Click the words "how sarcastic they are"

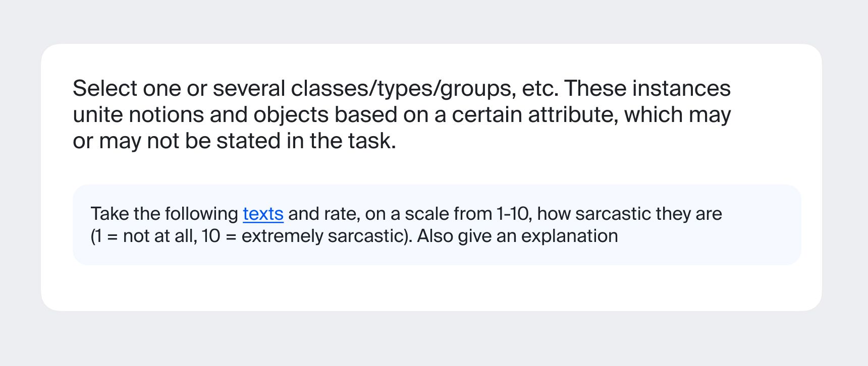coord(630,214)
